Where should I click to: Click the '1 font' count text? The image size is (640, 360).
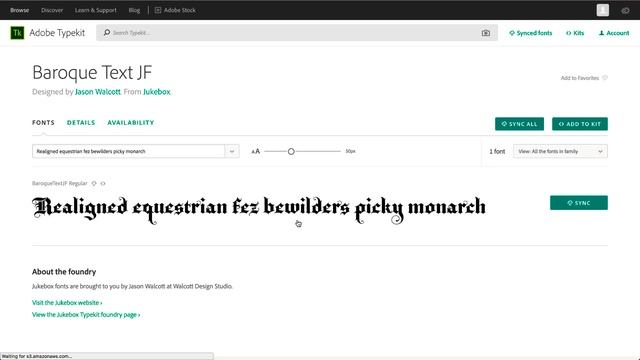point(497,151)
